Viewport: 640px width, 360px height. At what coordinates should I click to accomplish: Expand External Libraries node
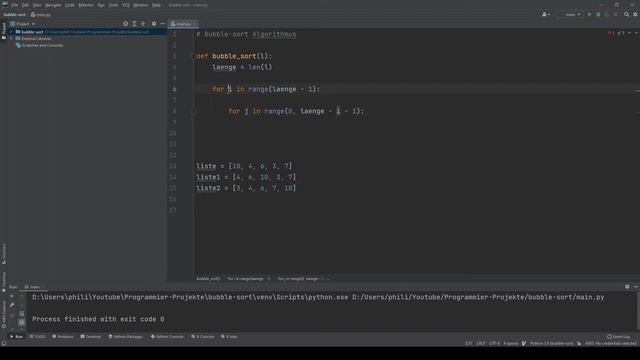pos(12,38)
